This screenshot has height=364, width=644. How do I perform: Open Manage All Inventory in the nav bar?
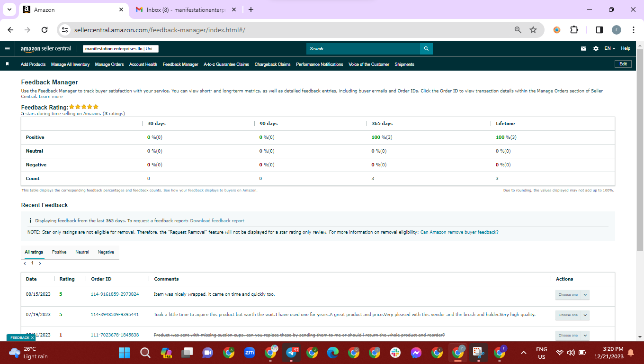click(70, 64)
